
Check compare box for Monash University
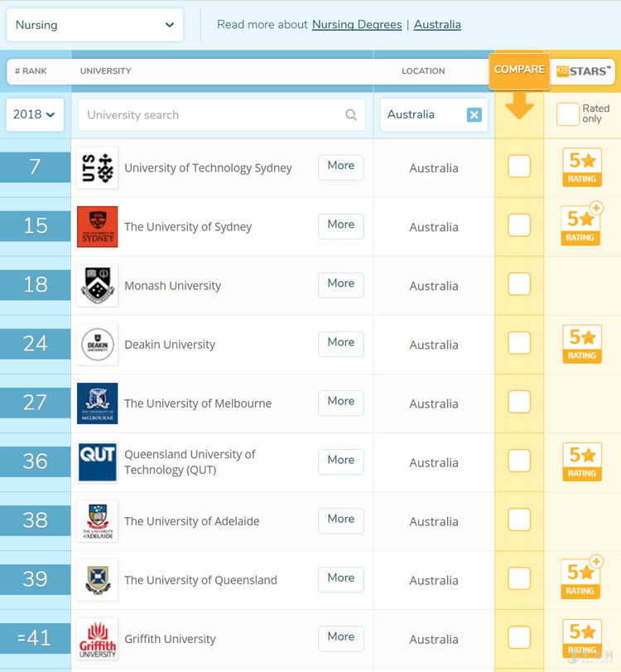519,284
